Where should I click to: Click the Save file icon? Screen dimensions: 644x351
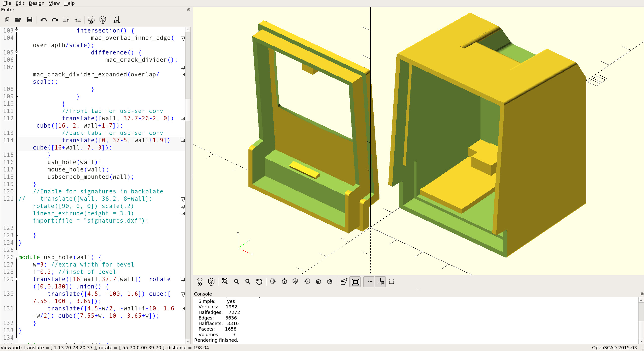coord(30,20)
